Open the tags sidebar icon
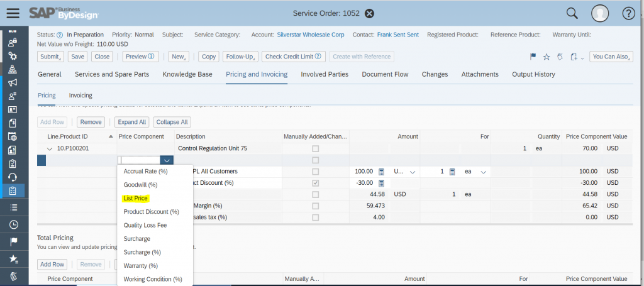644x286 pixels. tap(14, 276)
